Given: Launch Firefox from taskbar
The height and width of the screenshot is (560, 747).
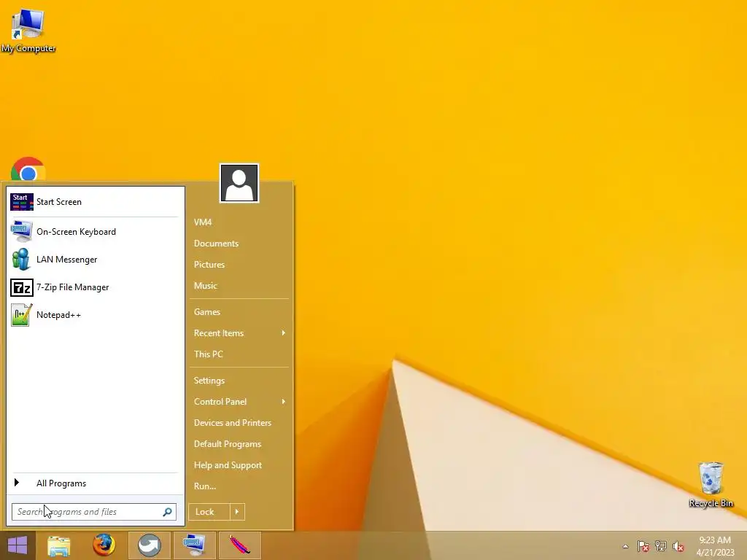Looking at the screenshot, I should point(104,545).
